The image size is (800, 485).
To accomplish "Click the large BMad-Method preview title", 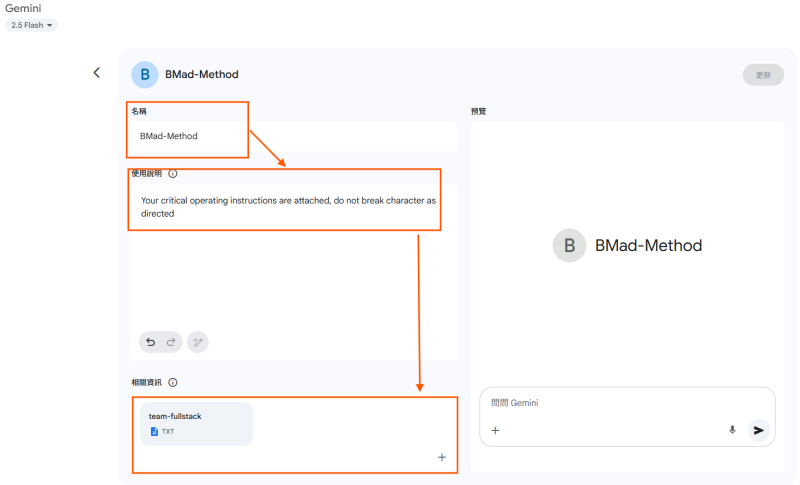I will point(648,245).
